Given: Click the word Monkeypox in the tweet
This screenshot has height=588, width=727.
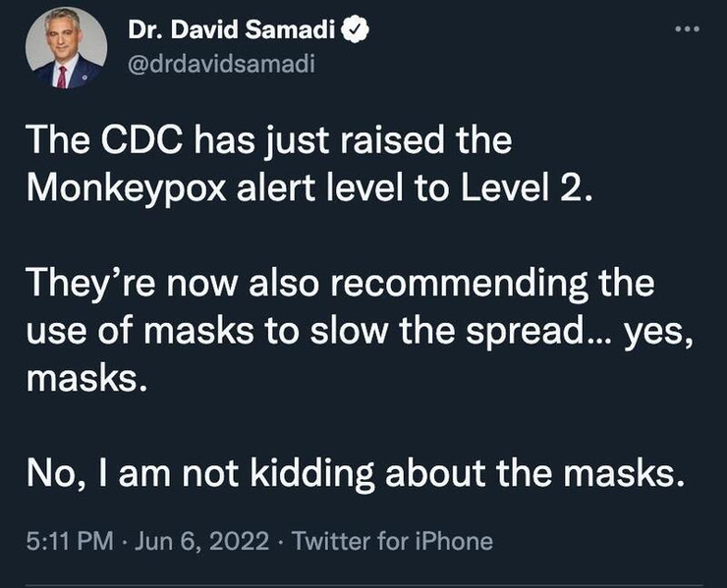Looking at the screenshot, I should point(127,189).
